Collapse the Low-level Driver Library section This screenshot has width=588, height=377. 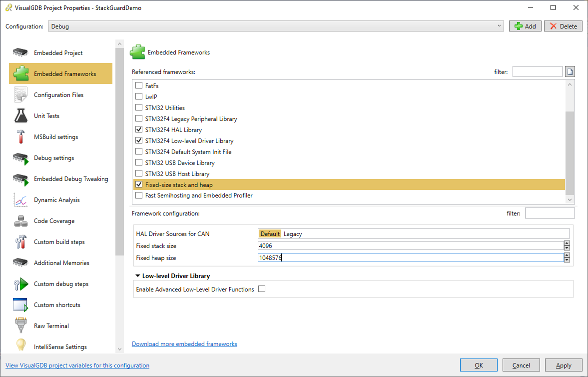[137, 275]
